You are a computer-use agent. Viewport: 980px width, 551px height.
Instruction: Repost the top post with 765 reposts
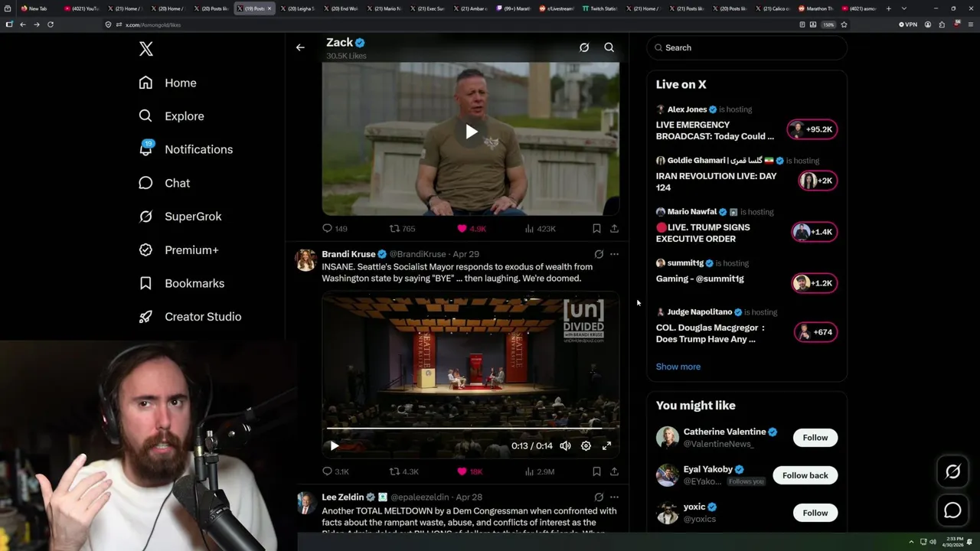(x=402, y=228)
